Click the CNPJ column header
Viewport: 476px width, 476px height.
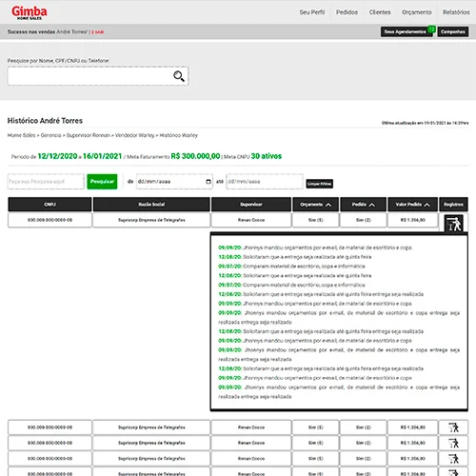(50, 205)
